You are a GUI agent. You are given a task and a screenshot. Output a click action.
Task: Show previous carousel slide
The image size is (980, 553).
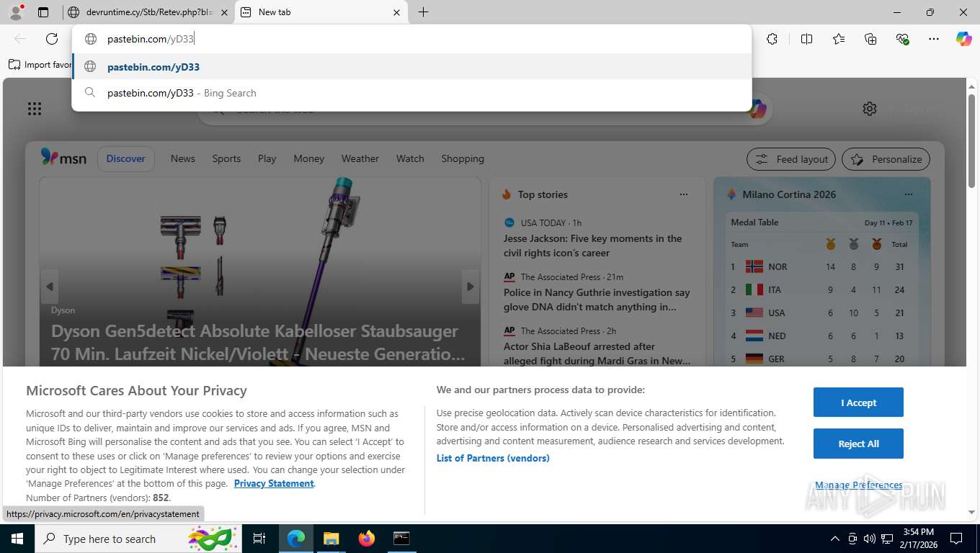(x=50, y=287)
